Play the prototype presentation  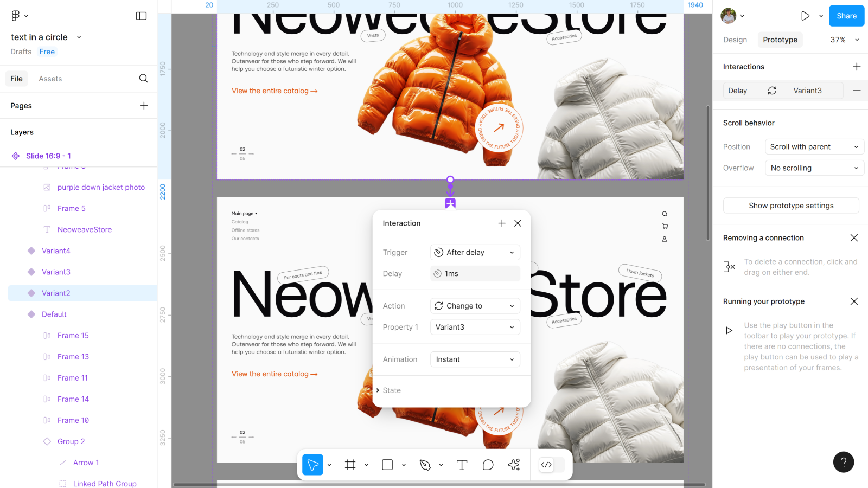pos(805,16)
